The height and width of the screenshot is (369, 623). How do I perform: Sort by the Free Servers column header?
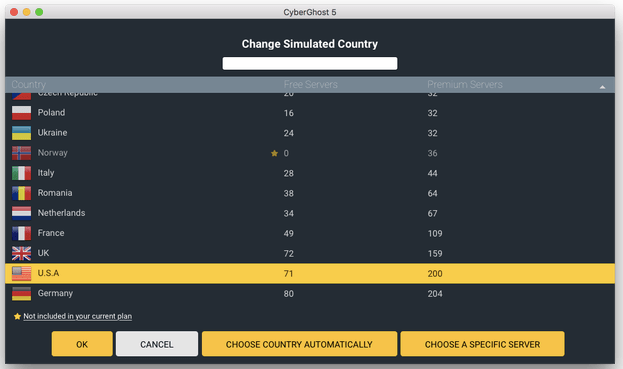point(311,84)
